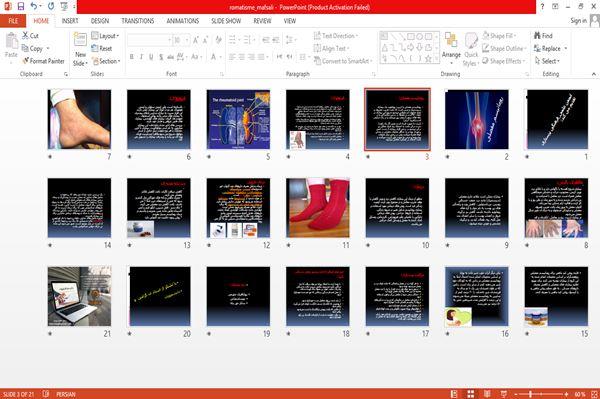Click PERSIAN language indicator
The height and width of the screenshot is (399, 600).
coord(66,394)
